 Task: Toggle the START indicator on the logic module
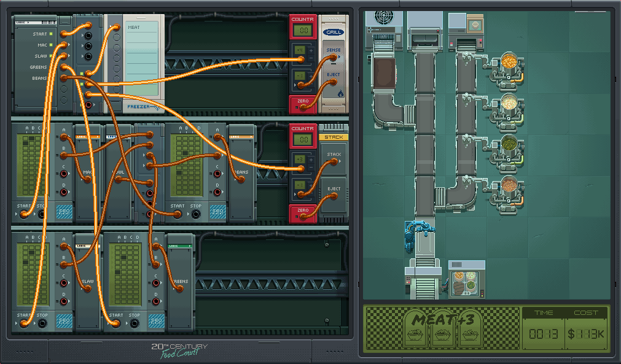pos(51,34)
